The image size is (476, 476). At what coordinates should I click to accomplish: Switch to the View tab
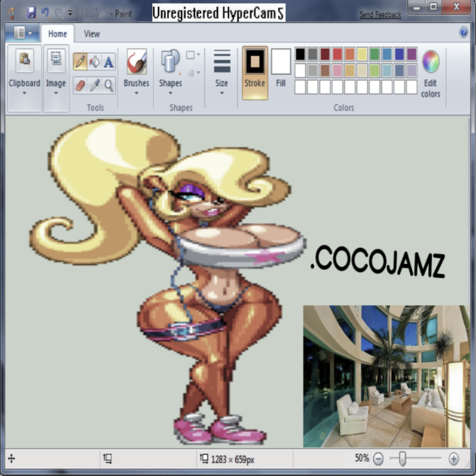tap(92, 34)
